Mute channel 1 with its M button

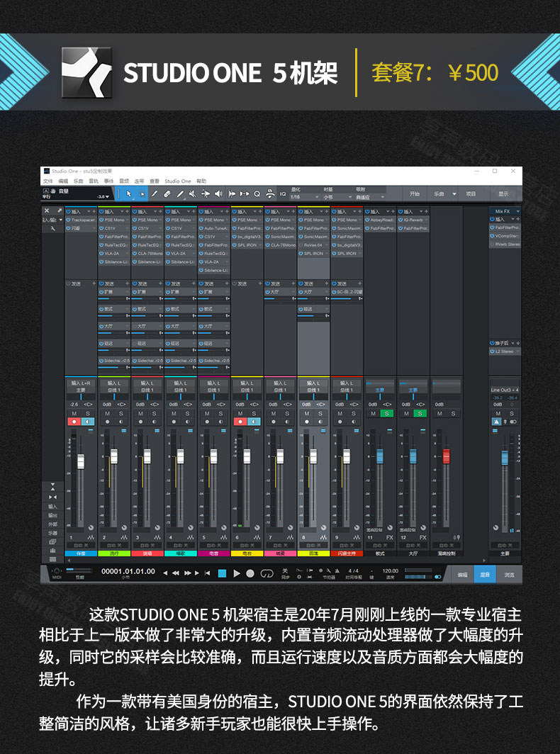[74, 414]
